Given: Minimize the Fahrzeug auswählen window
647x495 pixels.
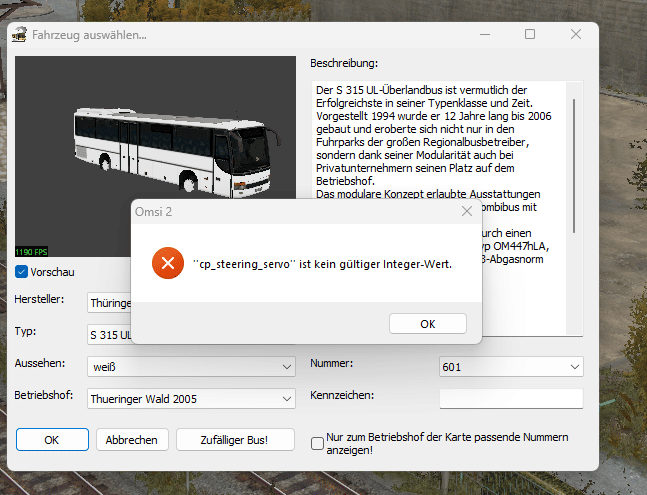Looking at the screenshot, I should (x=484, y=35).
